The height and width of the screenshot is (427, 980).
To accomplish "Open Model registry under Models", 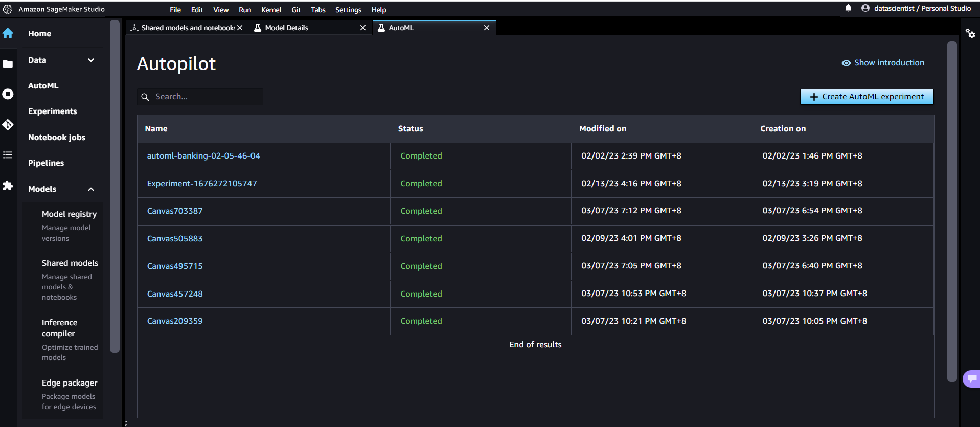I will point(69,214).
